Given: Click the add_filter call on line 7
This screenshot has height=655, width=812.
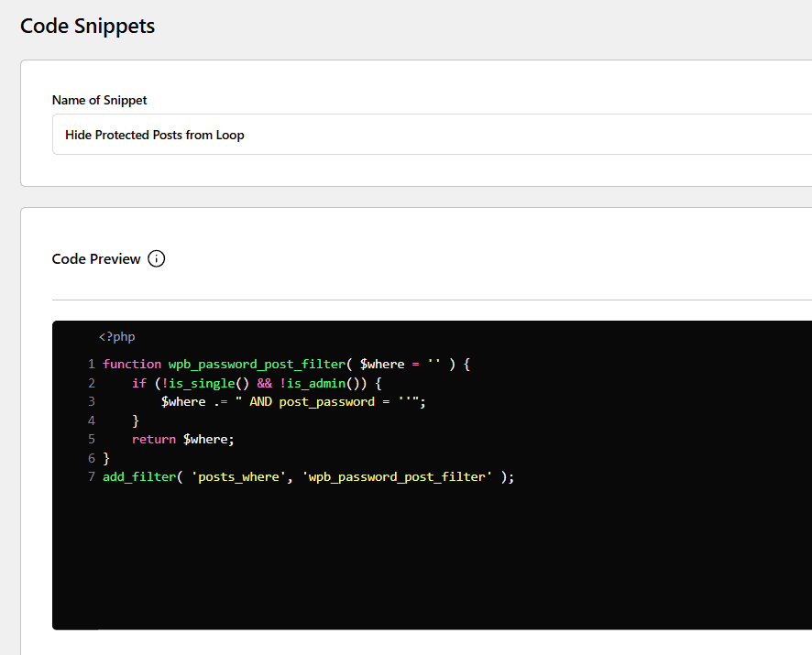Looking at the screenshot, I should [x=137, y=476].
